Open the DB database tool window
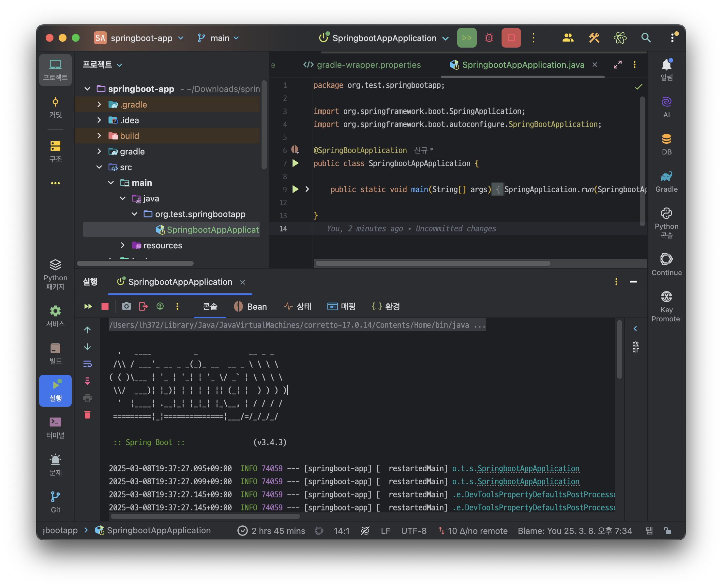 666,145
